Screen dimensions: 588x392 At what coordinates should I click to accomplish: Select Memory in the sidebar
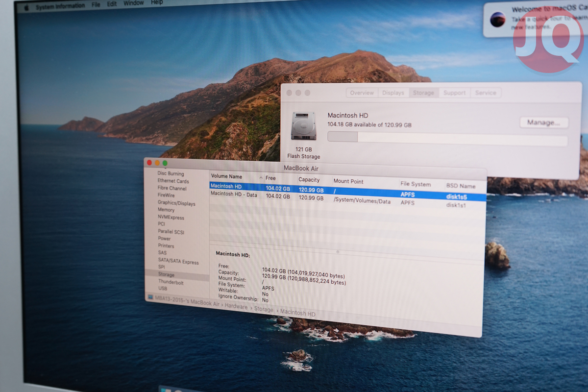[166, 210]
